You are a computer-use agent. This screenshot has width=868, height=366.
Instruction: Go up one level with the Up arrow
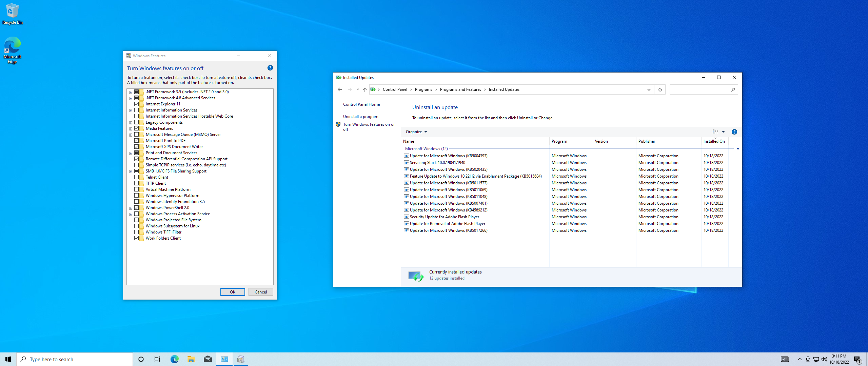coord(365,89)
